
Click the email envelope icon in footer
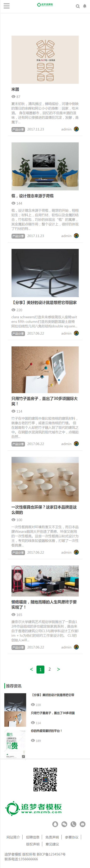83,824
